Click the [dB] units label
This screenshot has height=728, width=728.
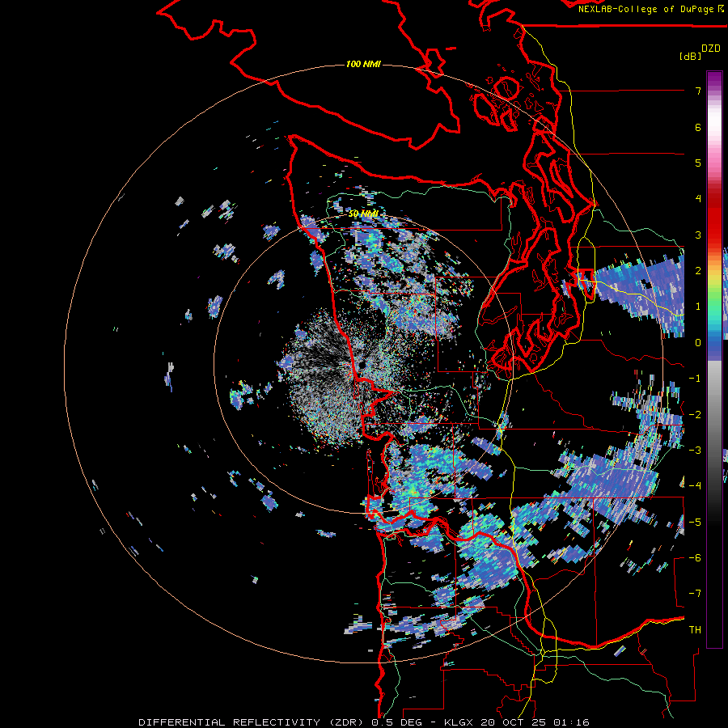(690, 56)
